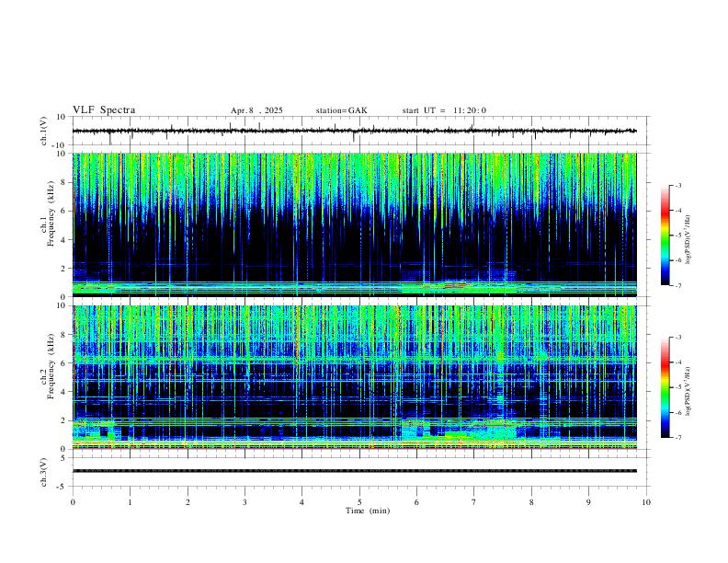
Task: Click the "-5" tick on ch.1 colorbar
Action: 677,236
